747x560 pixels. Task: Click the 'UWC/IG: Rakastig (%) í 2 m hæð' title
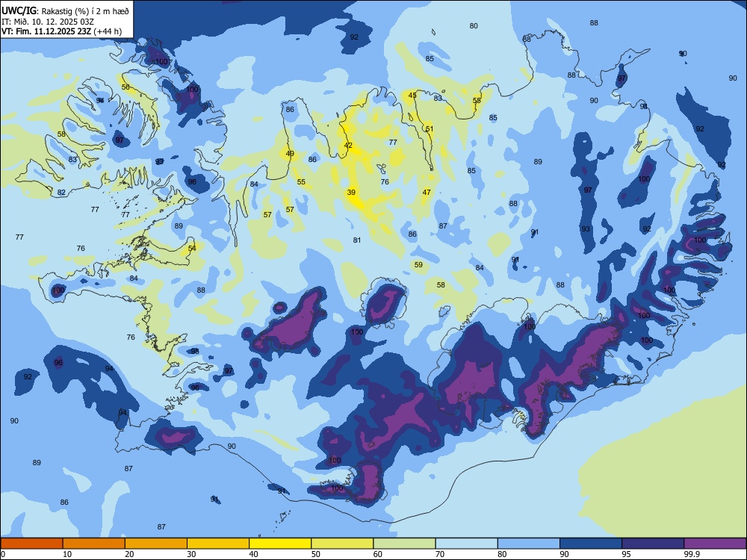point(65,10)
